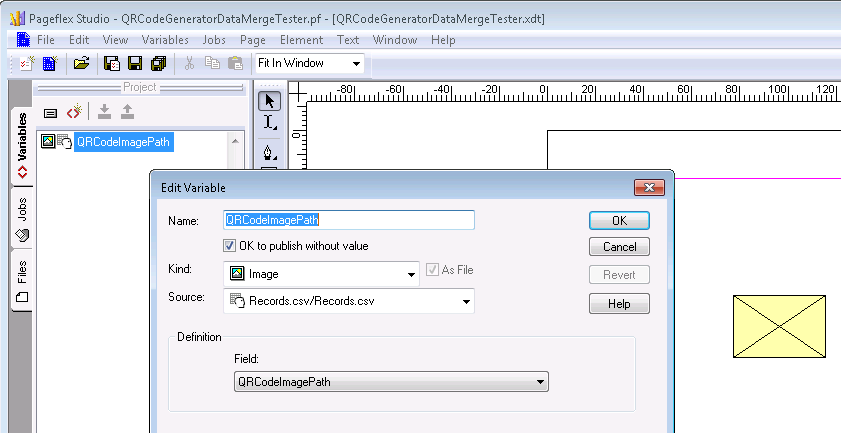Open the Window menu
Image resolution: width=841 pixels, height=433 pixels.
click(x=395, y=40)
